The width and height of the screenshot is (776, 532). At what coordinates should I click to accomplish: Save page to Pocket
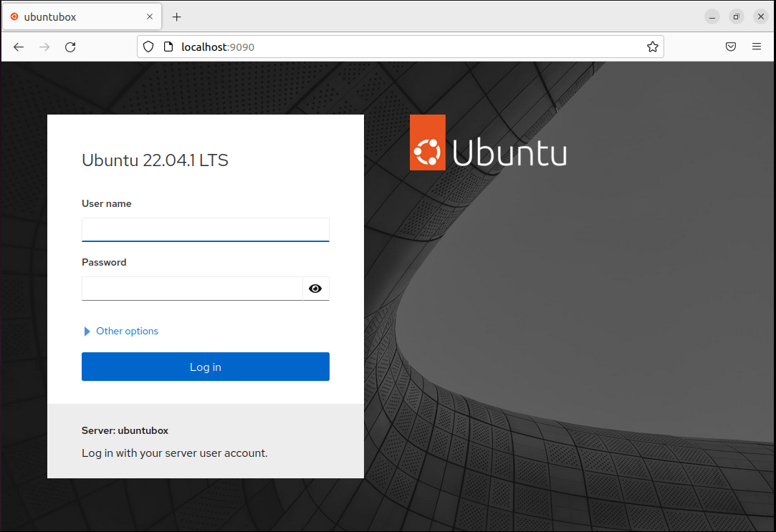tap(730, 47)
